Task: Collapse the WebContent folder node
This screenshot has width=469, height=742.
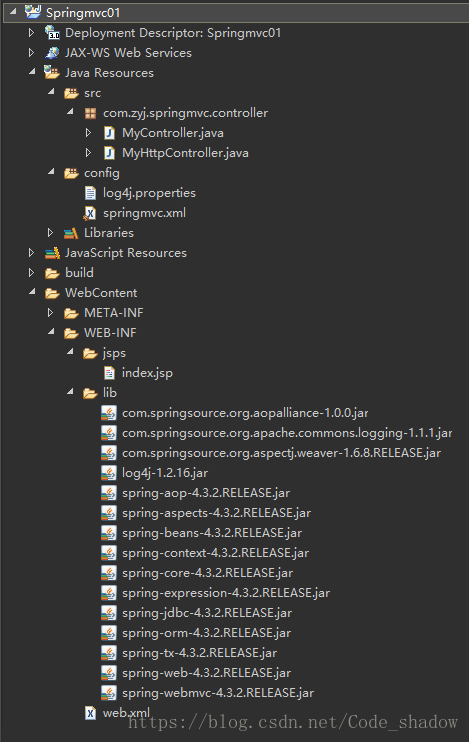Action: click(x=32, y=292)
